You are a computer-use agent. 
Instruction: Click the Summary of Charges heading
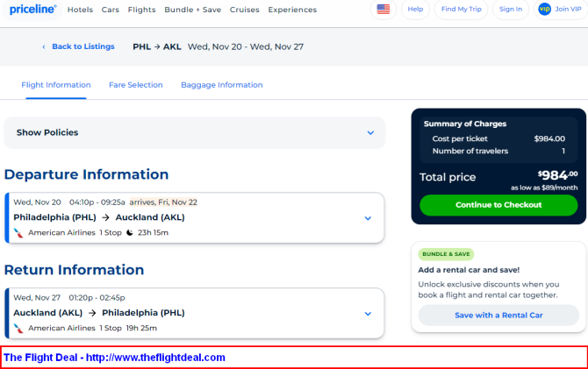pos(465,124)
